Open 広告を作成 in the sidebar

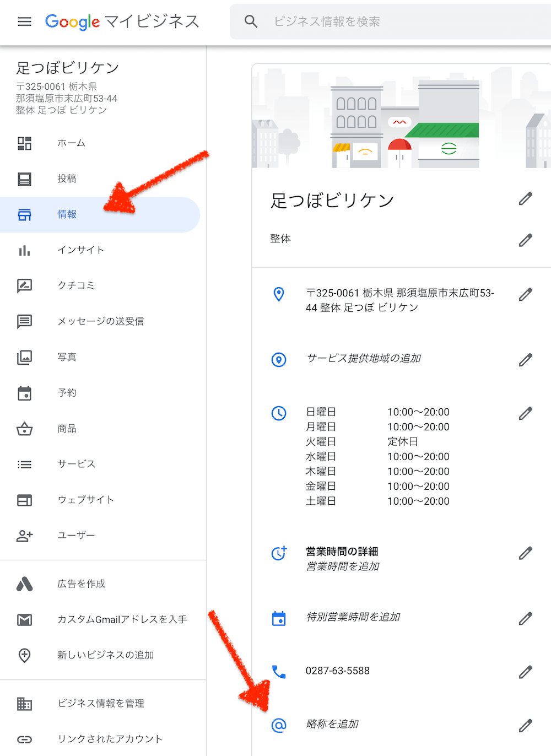(100, 584)
